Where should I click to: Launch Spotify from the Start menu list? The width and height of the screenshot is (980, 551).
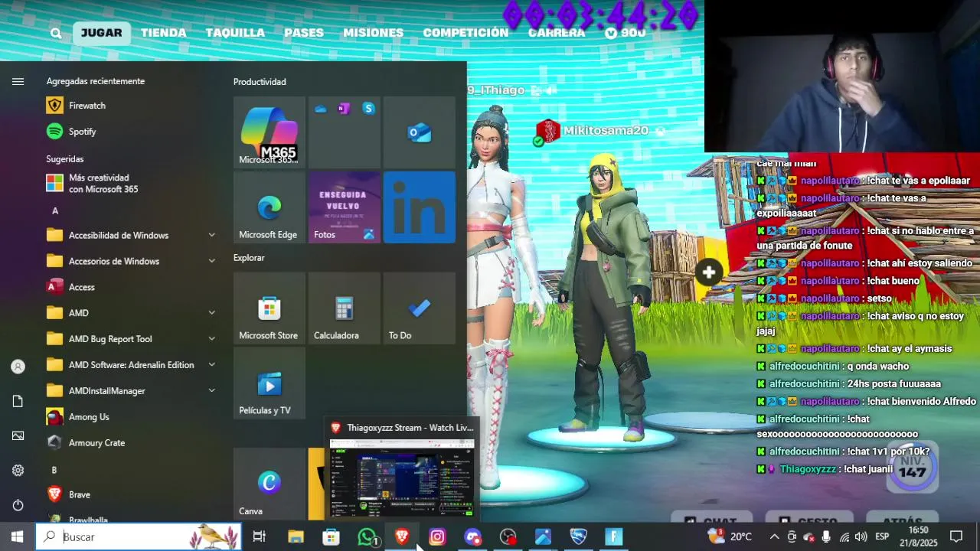pos(130,132)
